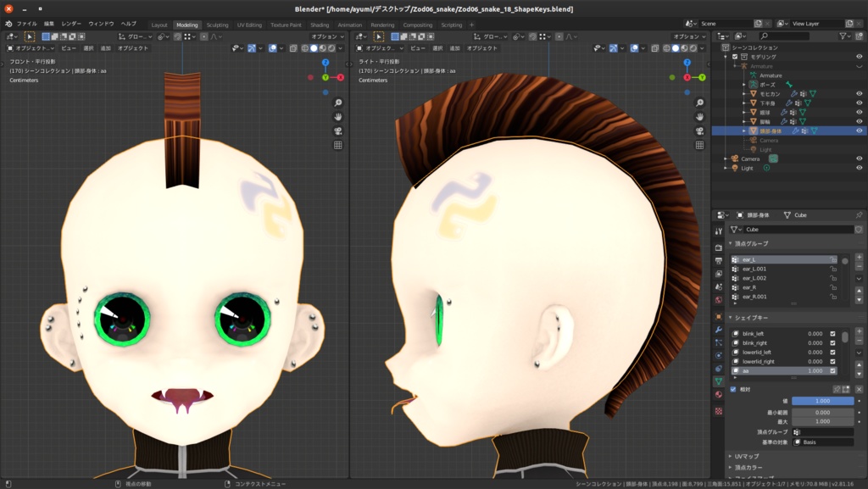Viewport: 868px width, 489px height.
Task: Open the outliner filter funnel icon
Action: [x=844, y=36]
